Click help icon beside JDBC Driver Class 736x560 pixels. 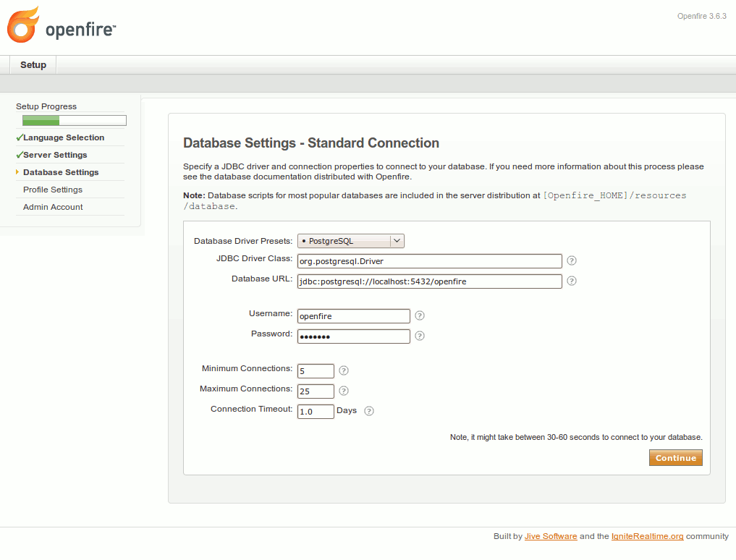click(572, 260)
